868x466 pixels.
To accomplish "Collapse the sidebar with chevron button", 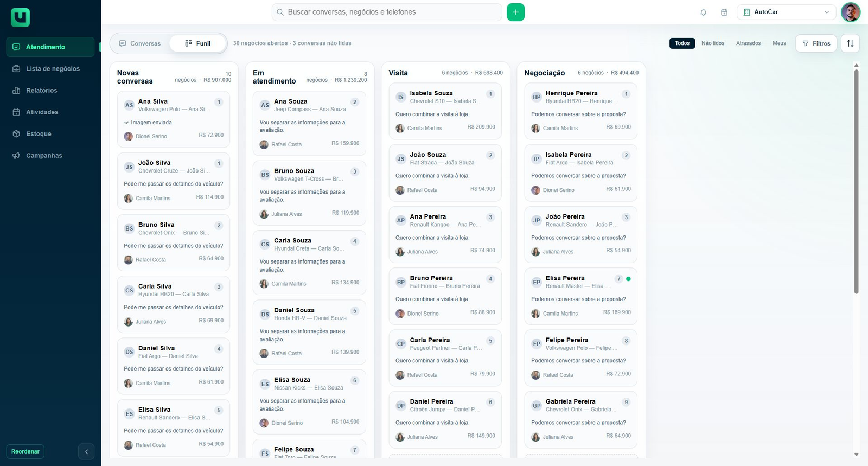I will [x=86, y=451].
